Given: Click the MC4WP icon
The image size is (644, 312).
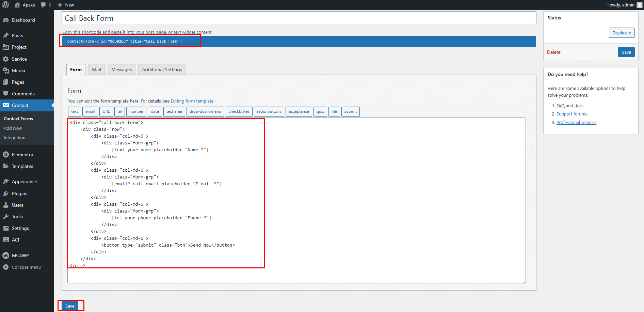Looking at the screenshot, I should (6, 255).
